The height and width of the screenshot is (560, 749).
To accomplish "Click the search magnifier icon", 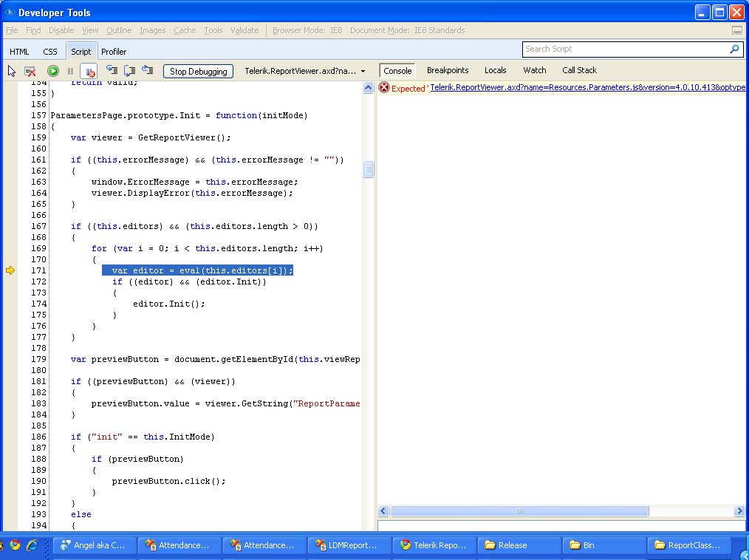I will coord(734,49).
